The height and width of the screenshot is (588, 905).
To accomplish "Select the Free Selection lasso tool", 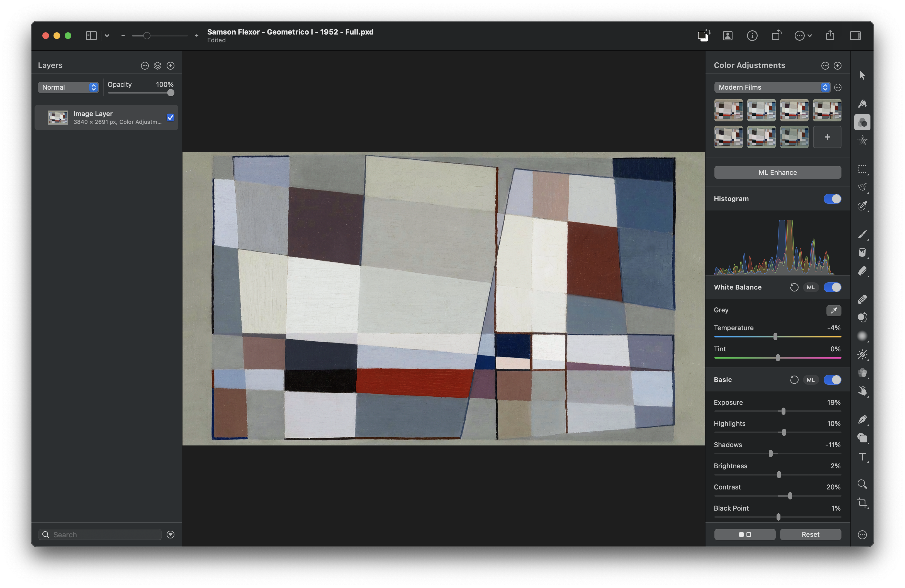I will (x=862, y=188).
